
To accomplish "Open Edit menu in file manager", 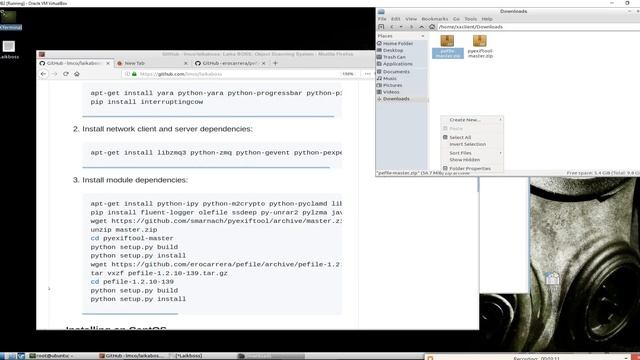I will point(396,19).
